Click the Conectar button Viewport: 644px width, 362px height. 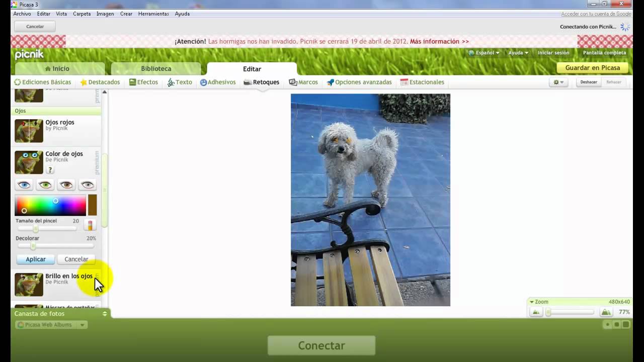321,345
